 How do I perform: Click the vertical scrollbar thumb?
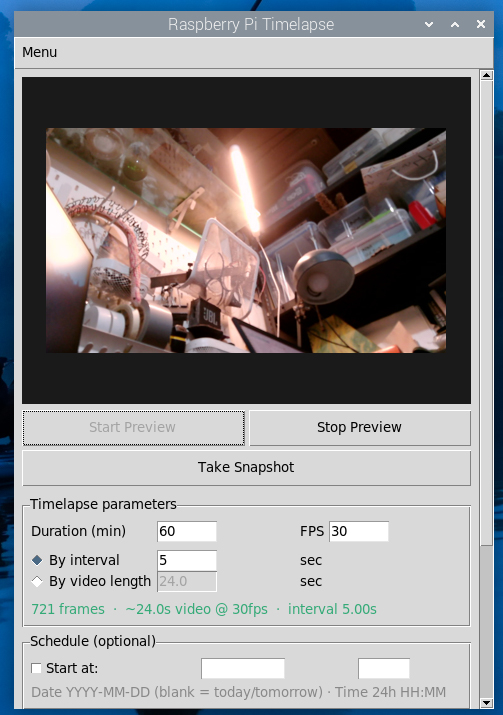[487, 312]
